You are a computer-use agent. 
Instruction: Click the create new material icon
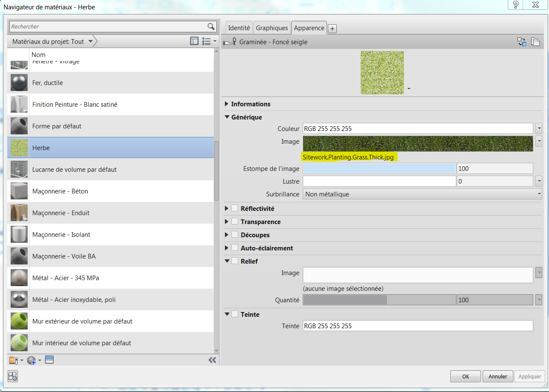point(31,360)
